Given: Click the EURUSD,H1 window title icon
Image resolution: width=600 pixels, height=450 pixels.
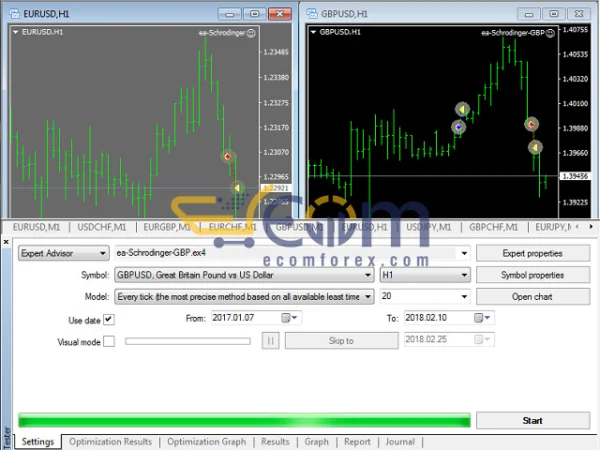Looking at the screenshot, I should point(14,14).
